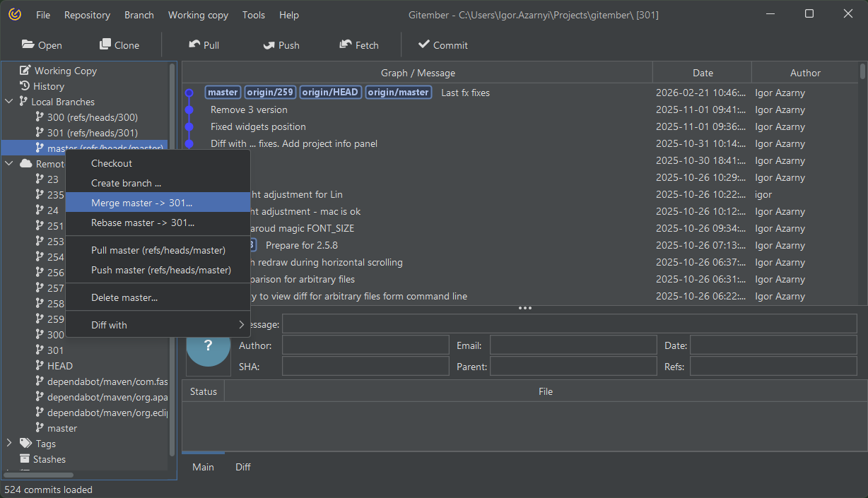The width and height of the screenshot is (868, 498).
Task: Choose Checkout from context menu
Action: coord(112,163)
